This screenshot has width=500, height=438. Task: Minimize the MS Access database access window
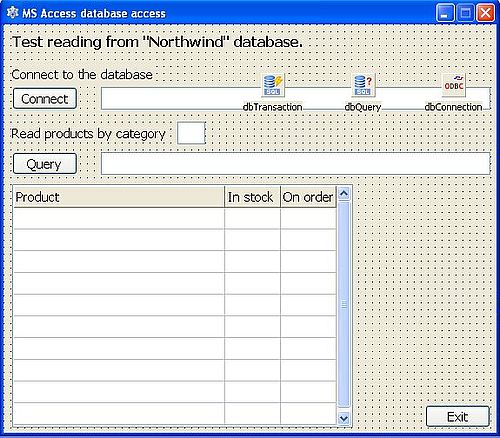click(444, 13)
